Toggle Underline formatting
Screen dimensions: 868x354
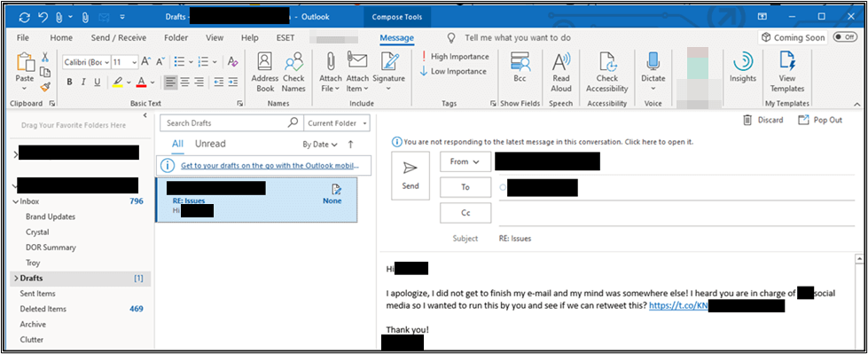tap(98, 82)
